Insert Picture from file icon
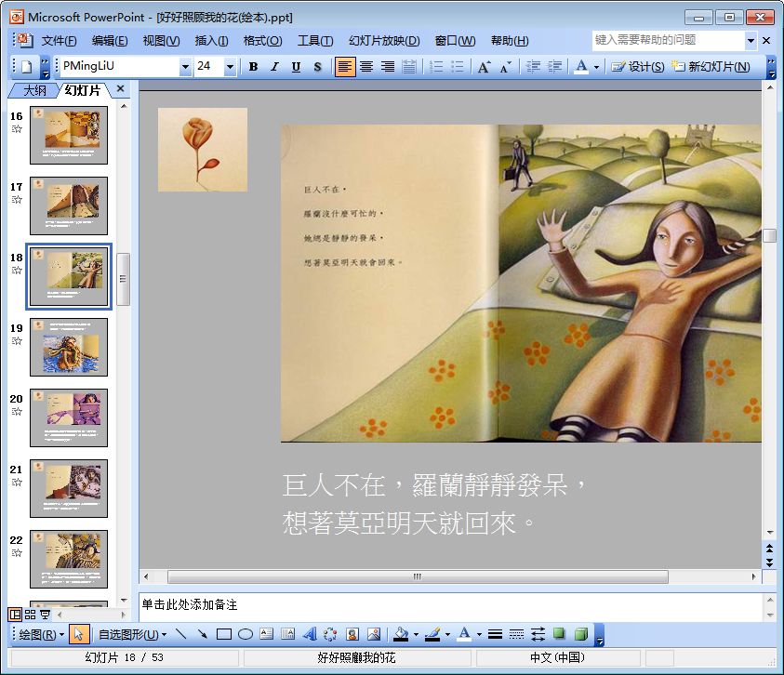 pyautogui.click(x=374, y=634)
